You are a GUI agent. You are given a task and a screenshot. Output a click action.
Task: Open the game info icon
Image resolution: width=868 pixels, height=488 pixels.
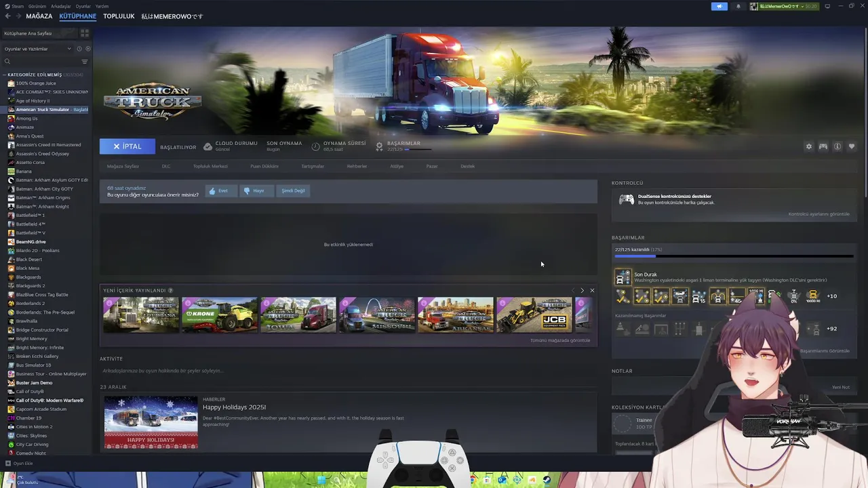pos(837,146)
